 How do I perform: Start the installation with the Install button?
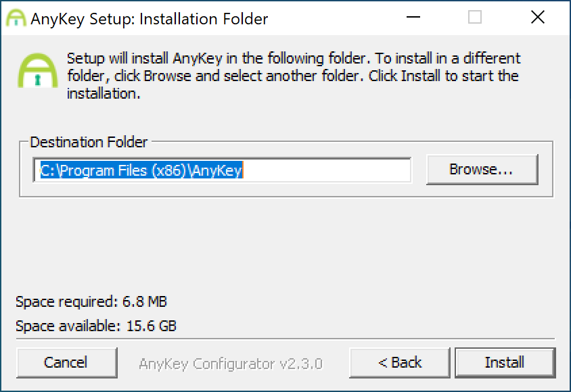coord(505,362)
